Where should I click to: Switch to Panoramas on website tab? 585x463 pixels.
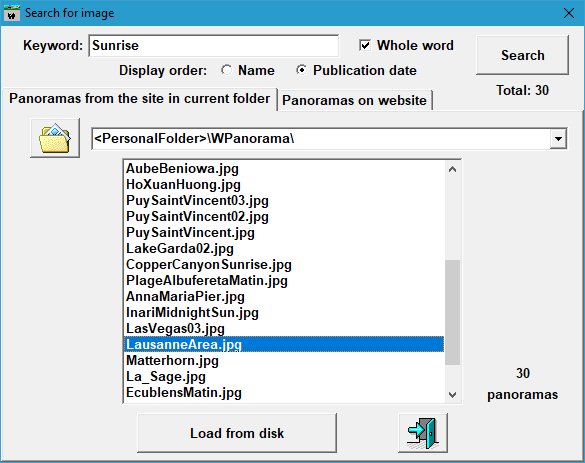(354, 100)
